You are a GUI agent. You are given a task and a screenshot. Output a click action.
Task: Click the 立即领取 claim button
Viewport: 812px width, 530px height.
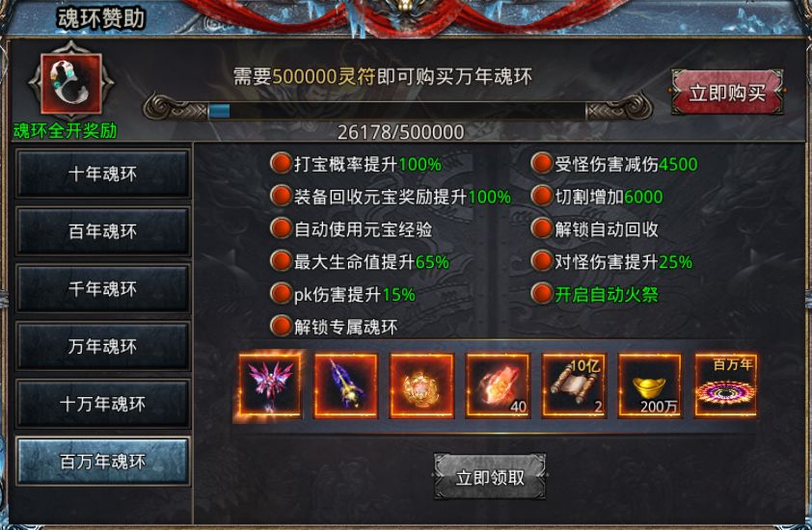click(x=490, y=477)
